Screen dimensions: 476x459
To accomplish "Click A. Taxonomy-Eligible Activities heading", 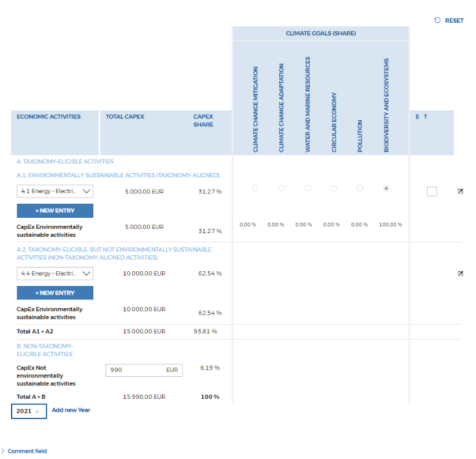I will [x=65, y=161].
